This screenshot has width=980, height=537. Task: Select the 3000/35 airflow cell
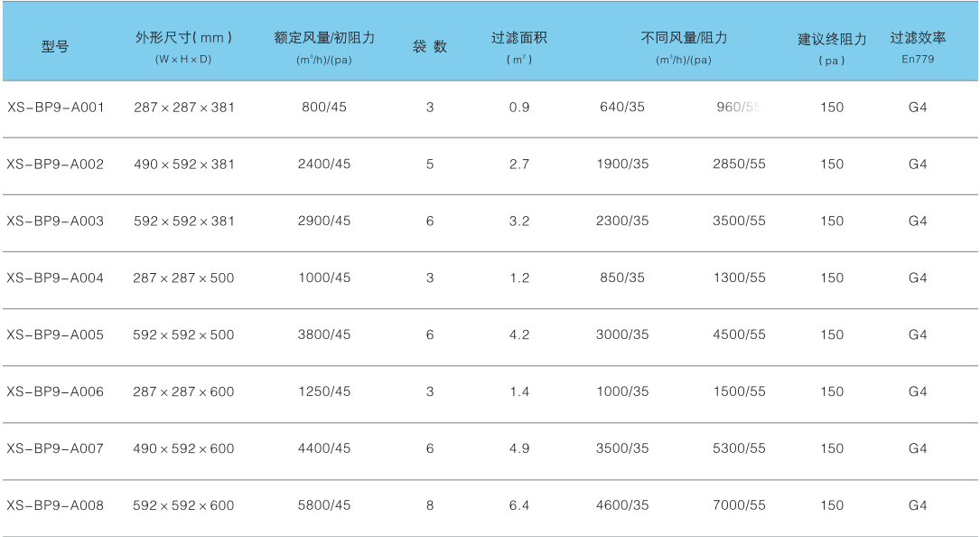622,335
